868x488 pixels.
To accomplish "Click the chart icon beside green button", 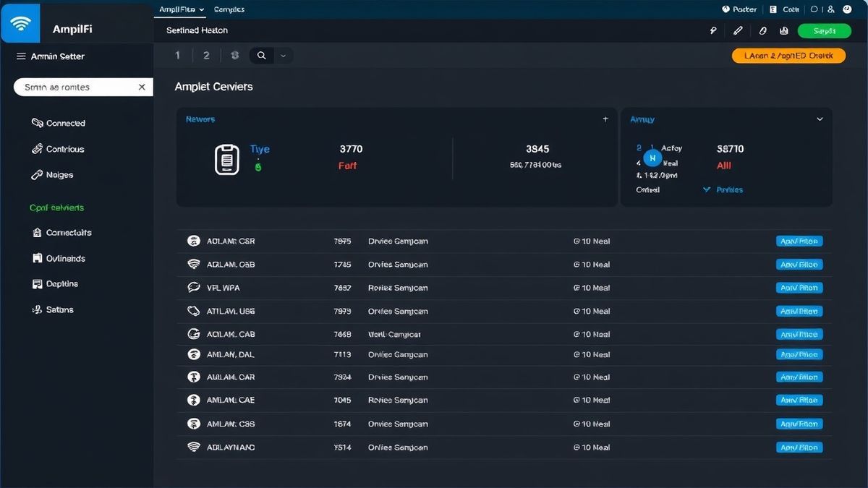I will click(784, 30).
